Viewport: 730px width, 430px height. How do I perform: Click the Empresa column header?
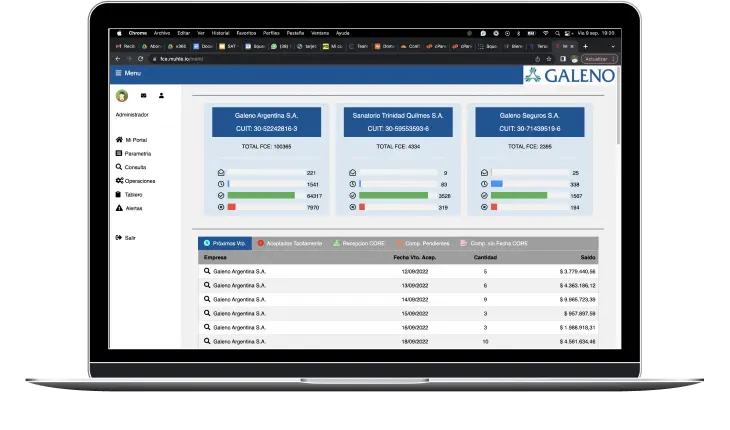215,257
